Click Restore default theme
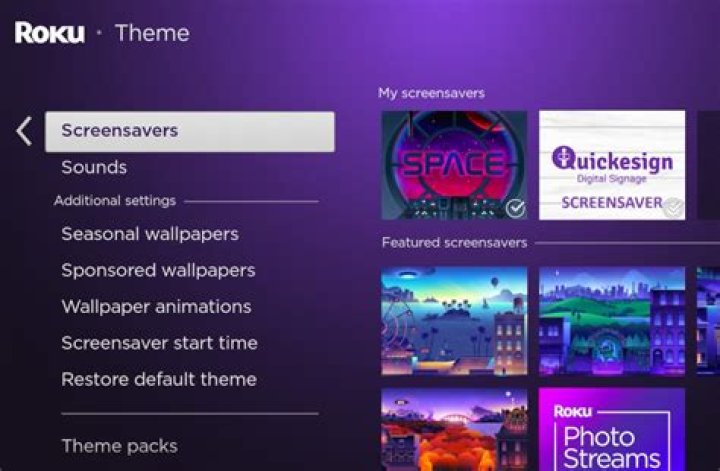The height and width of the screenshot is (471, 720). click(x=159, y=379)
